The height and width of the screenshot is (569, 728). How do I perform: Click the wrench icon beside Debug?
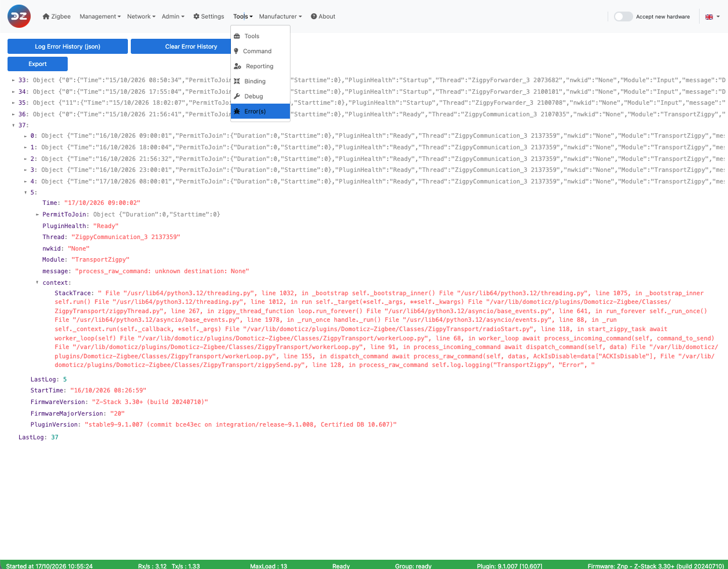point(237,96)
